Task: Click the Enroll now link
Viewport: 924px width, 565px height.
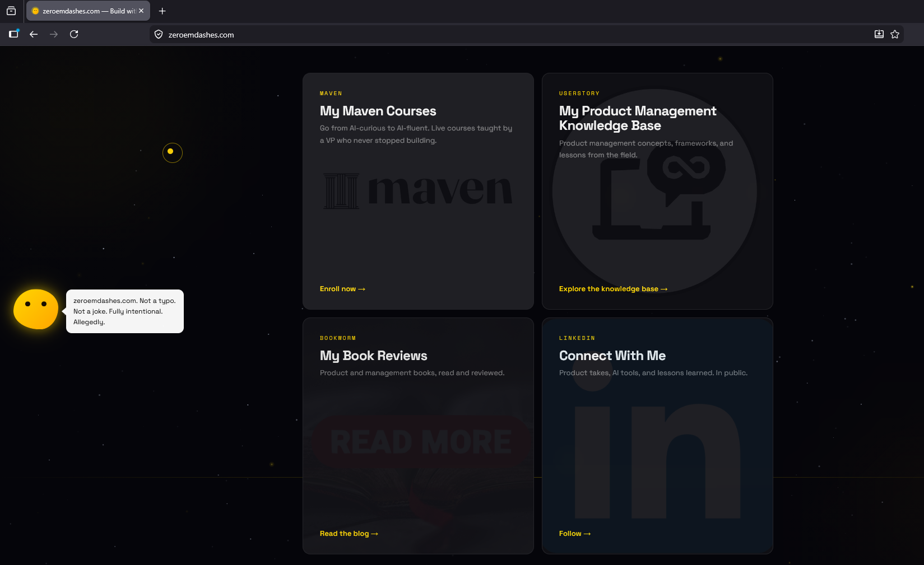Action: point(342,289)
